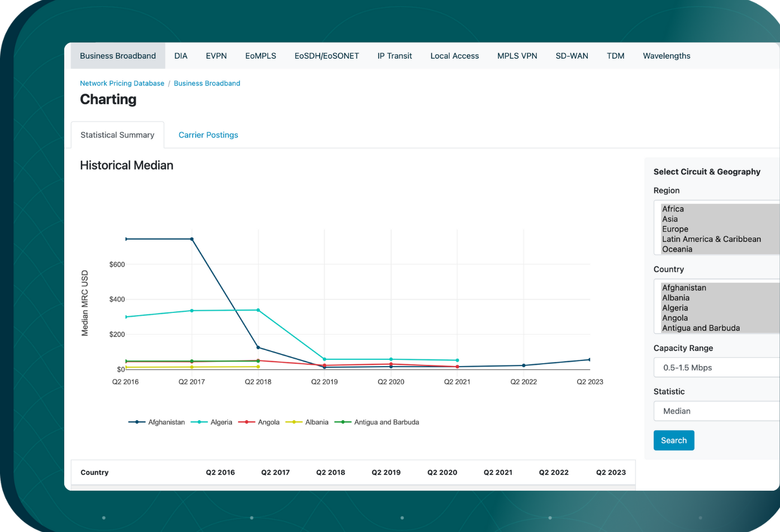This screenshot has width=780, height=532.
Task: Open the Capacity Range dropdown
Action: (x=716, y=368)
